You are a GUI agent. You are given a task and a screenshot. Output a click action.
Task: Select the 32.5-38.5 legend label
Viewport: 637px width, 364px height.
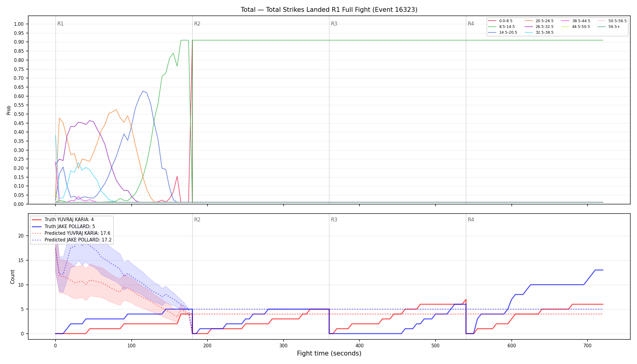coord(544,32)
